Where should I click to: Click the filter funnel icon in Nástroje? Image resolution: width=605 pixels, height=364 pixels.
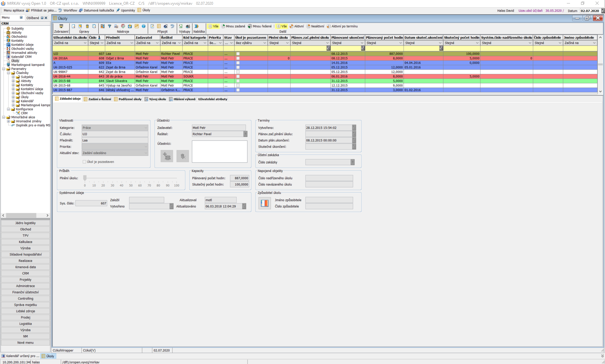[109, 26]
